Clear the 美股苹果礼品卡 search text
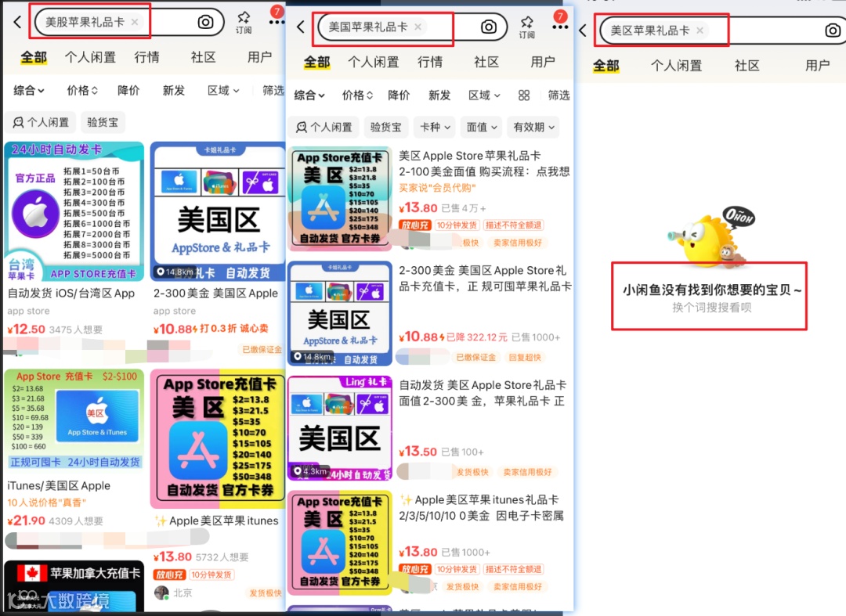846x616 pixels. 135,22
